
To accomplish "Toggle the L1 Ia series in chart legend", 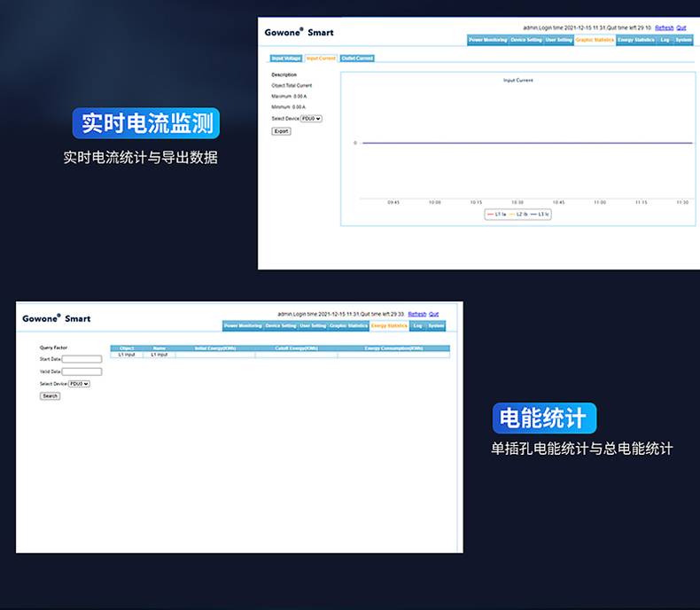I will pos(496,214).
